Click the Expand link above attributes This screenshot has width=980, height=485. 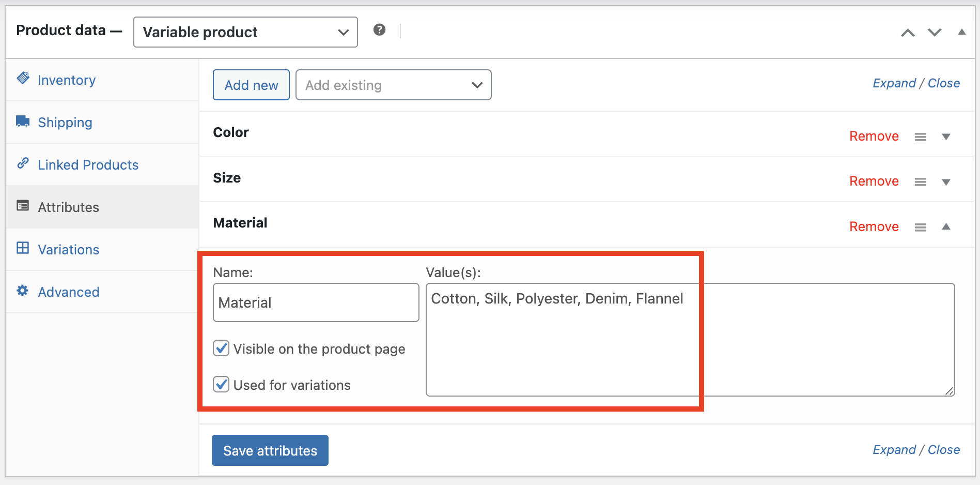[x=894, y=83]
